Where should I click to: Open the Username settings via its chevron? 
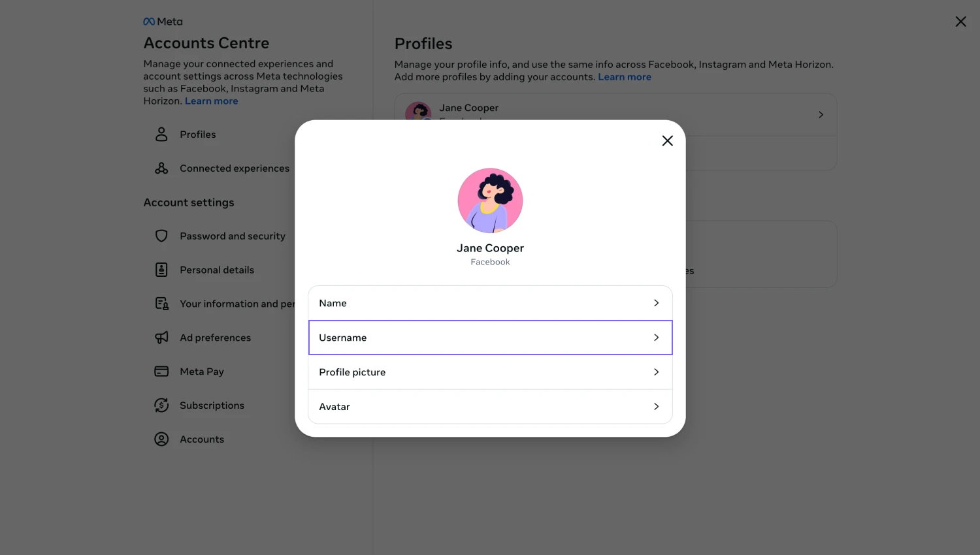point(656,338)
